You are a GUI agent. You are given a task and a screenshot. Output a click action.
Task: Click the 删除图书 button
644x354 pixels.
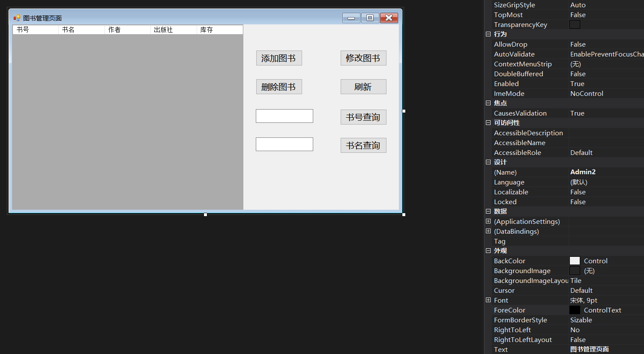279,87
